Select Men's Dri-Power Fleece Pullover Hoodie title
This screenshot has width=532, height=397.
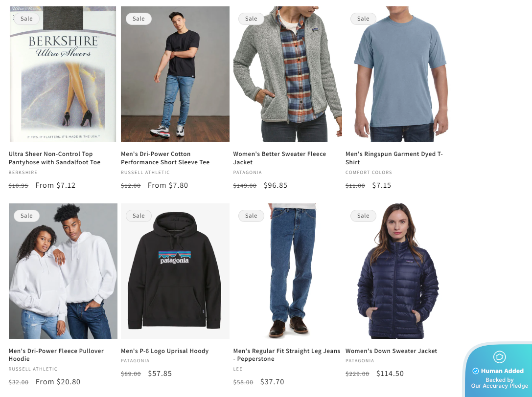coord(56,354)
